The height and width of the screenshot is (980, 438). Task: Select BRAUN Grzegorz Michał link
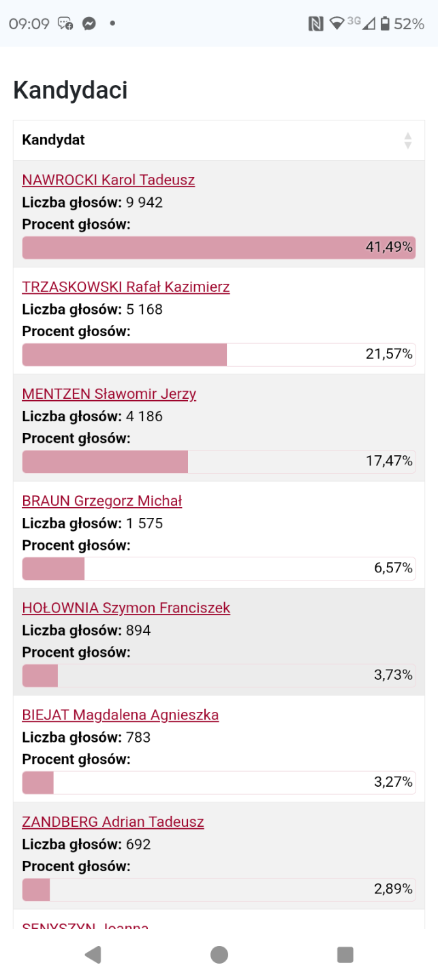coord(102,501)
